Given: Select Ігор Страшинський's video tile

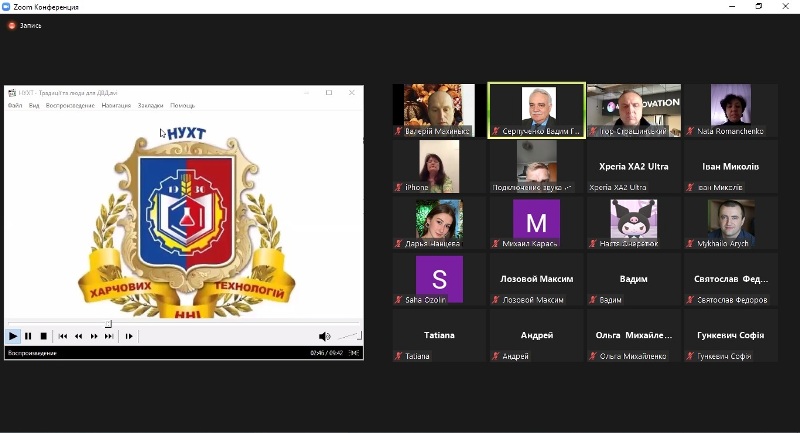Looking at the screenshot, I should point(634,110).
